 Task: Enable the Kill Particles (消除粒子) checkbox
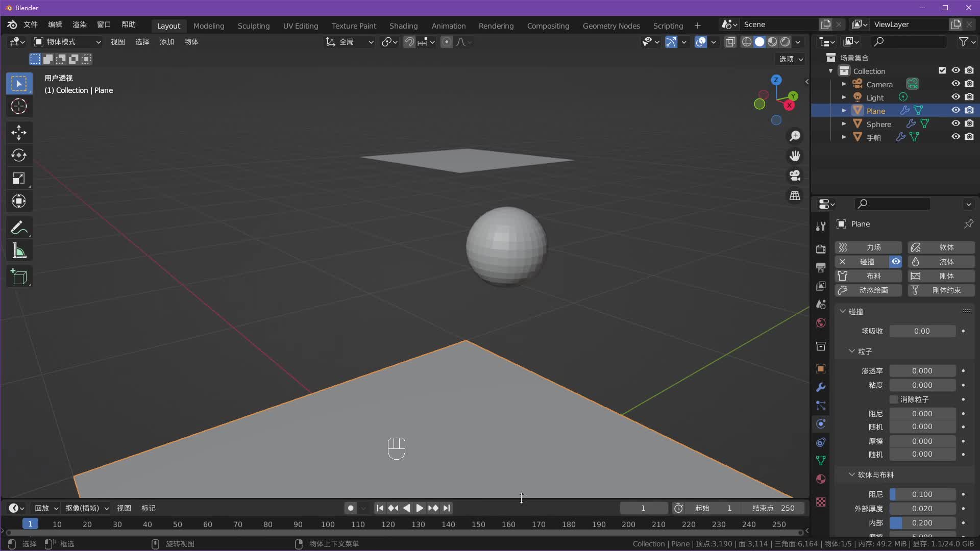click(894, 399)
